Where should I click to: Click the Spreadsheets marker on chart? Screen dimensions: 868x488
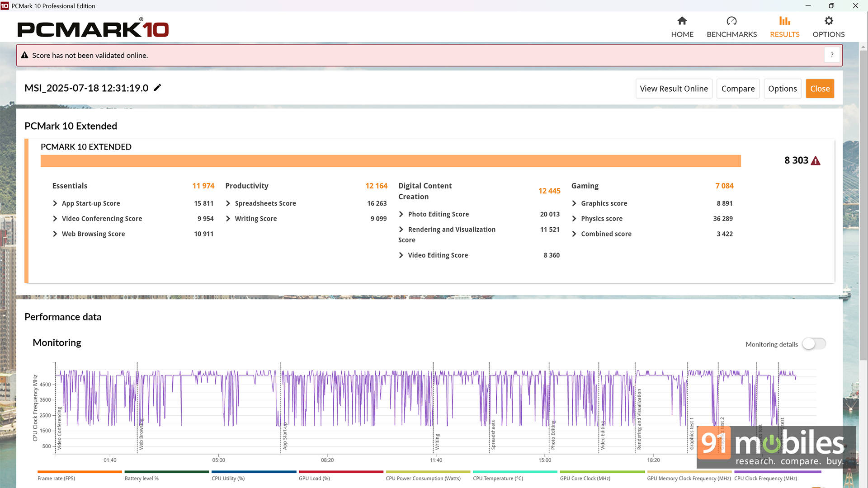pos(493,435)
